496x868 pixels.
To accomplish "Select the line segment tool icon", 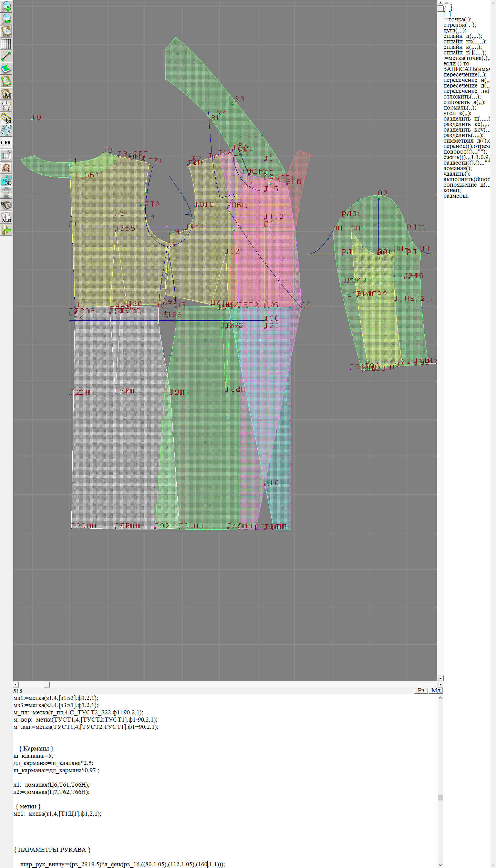I will (6, 56).
